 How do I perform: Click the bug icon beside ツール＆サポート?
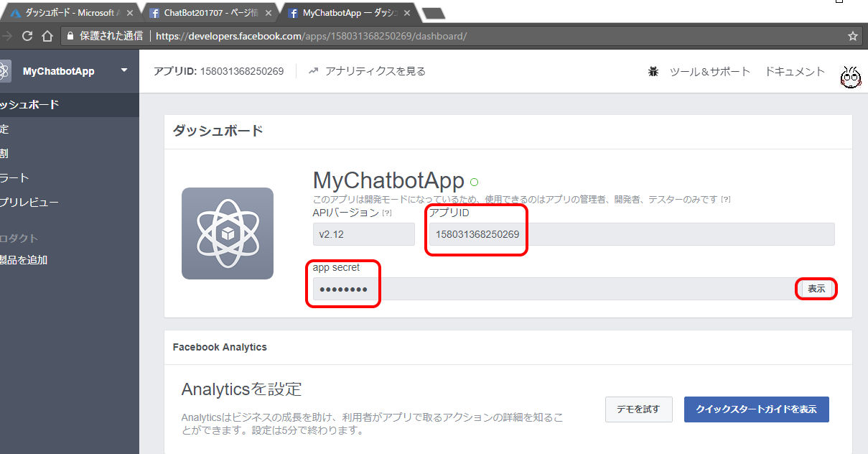click(653, 71)
